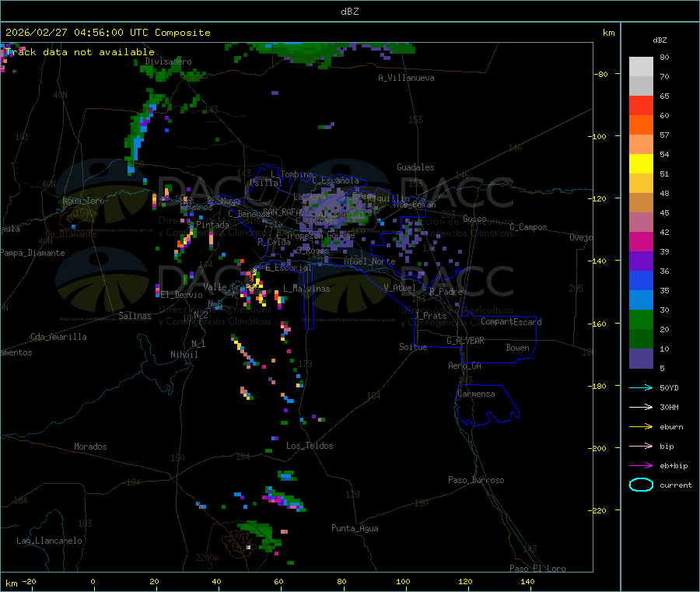
Task: Click the 'km' label at bottom left
Action: pos(11,583)
